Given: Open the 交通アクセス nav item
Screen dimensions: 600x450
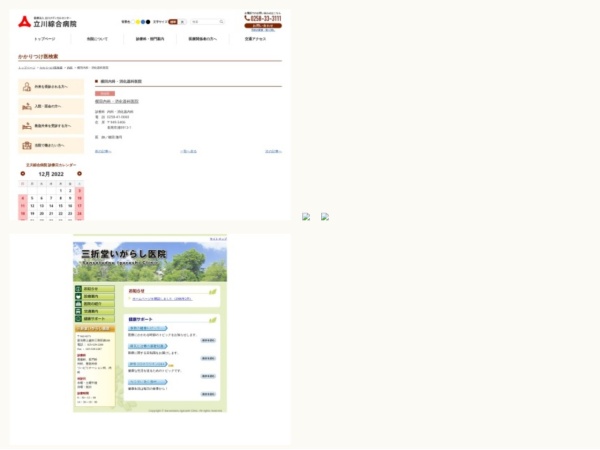Looking at the screenshot, I should click(255, 39).
